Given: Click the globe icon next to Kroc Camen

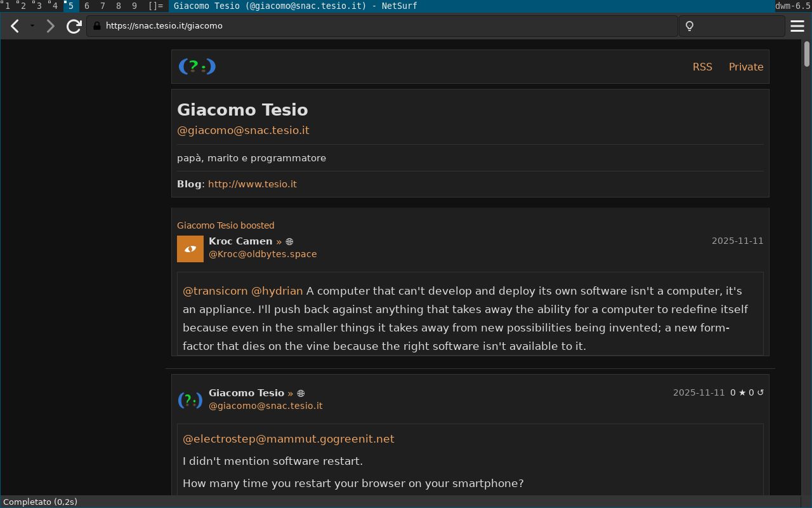Looking at the screenshot, I should (x=289, y=241).
